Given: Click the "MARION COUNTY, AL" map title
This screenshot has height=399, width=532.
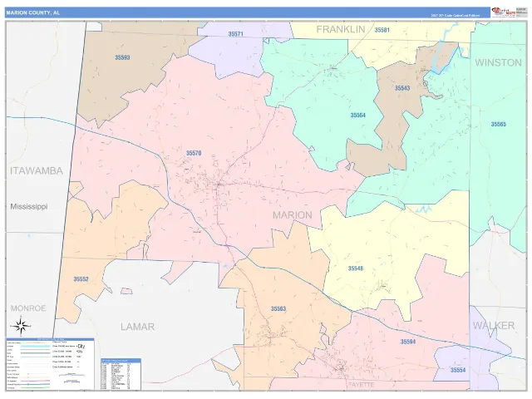Looking at the screenshot, I should (x=33, y=13).
